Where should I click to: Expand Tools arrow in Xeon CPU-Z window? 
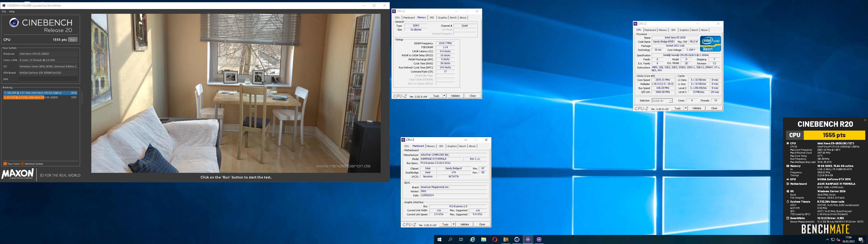(x=686, y=108)
